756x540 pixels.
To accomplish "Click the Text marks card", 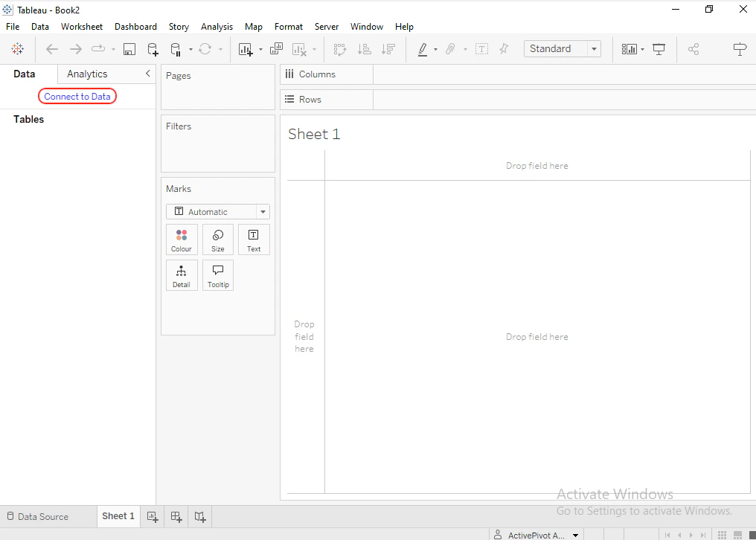I will click(x=254, y=240).
